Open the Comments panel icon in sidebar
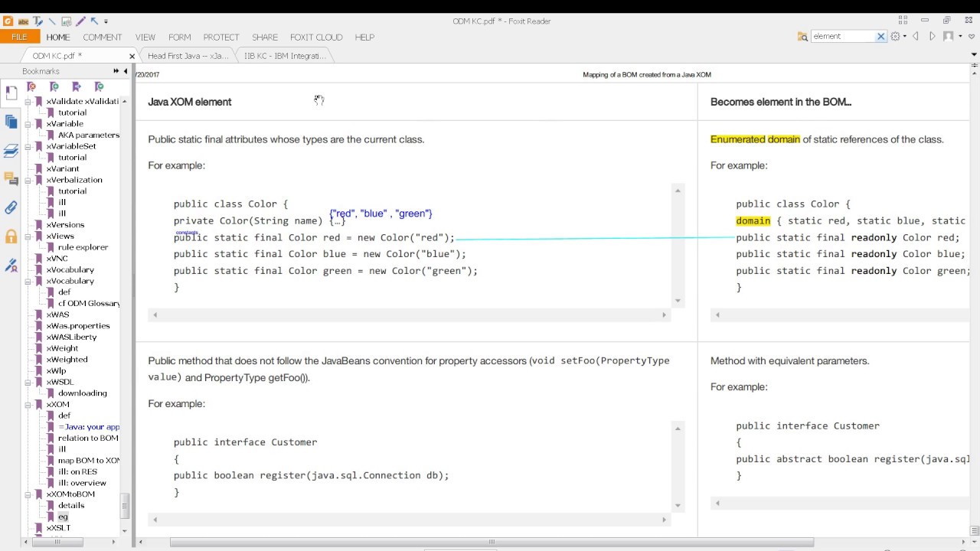The height and width of the screenshot is (551, 980). tap(11, 179)
